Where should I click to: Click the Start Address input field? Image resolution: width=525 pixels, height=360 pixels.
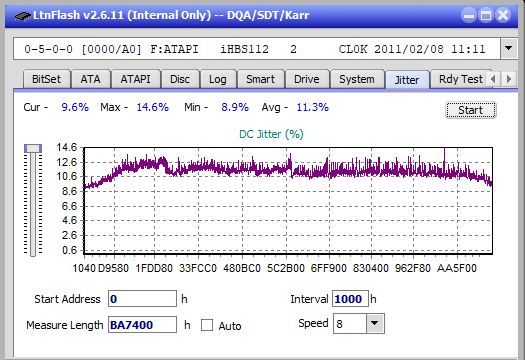142,299
